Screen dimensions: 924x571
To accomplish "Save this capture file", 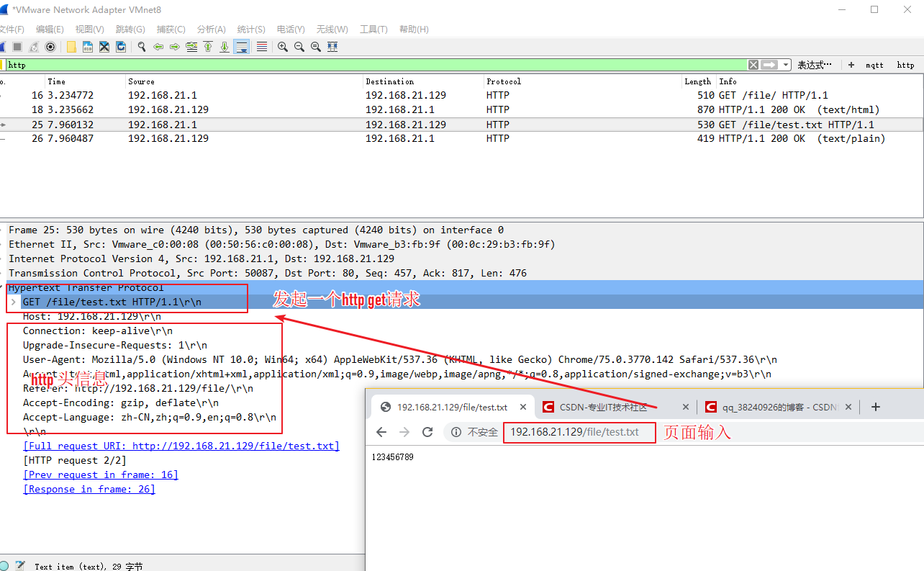I will [88, 47].
